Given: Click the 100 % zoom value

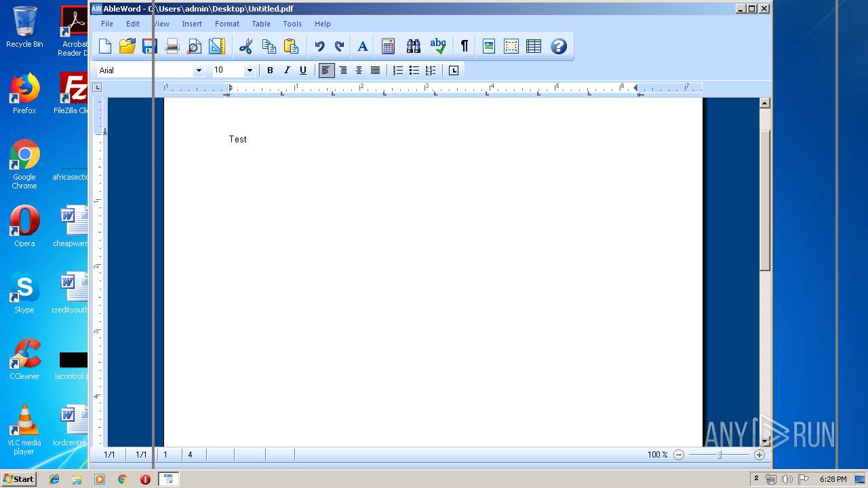Looking at the screenshot, I should click(657, 455).
